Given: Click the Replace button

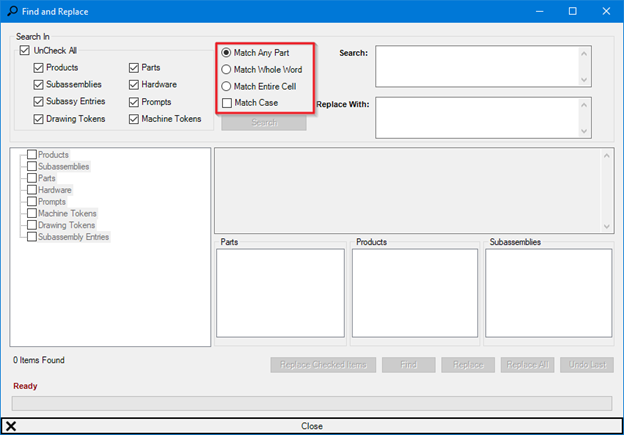Looking at the screenshot, I should point(468,365).
